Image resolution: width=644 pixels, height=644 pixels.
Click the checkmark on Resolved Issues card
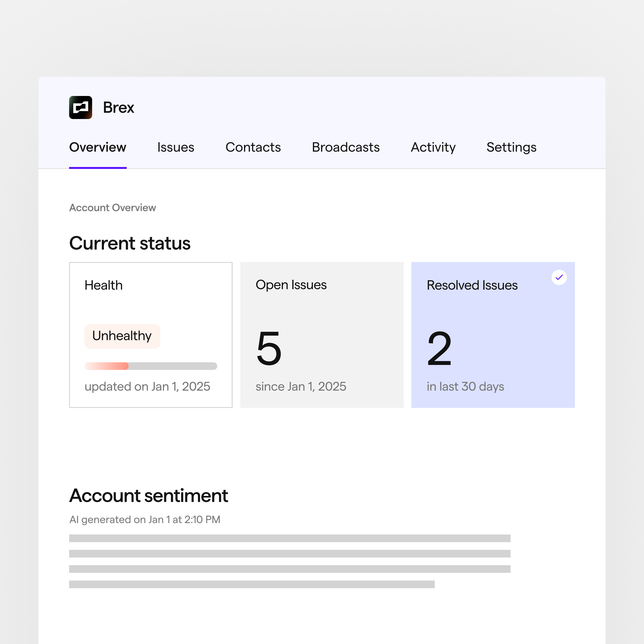559,277
